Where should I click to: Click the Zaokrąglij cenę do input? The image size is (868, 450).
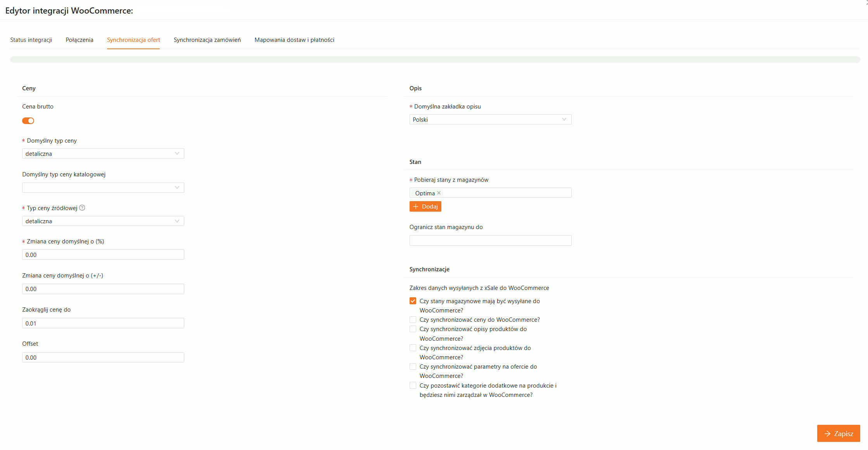[103, 323]
